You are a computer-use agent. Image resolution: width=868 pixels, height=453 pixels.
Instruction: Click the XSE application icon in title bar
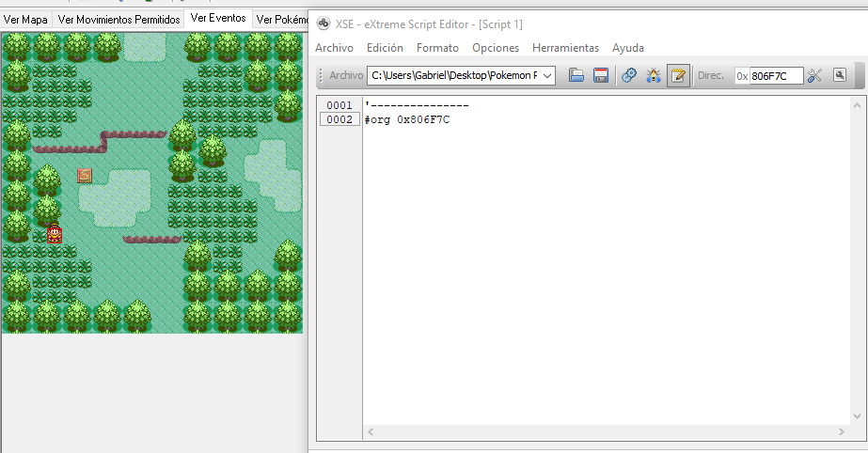pos(323,23)
